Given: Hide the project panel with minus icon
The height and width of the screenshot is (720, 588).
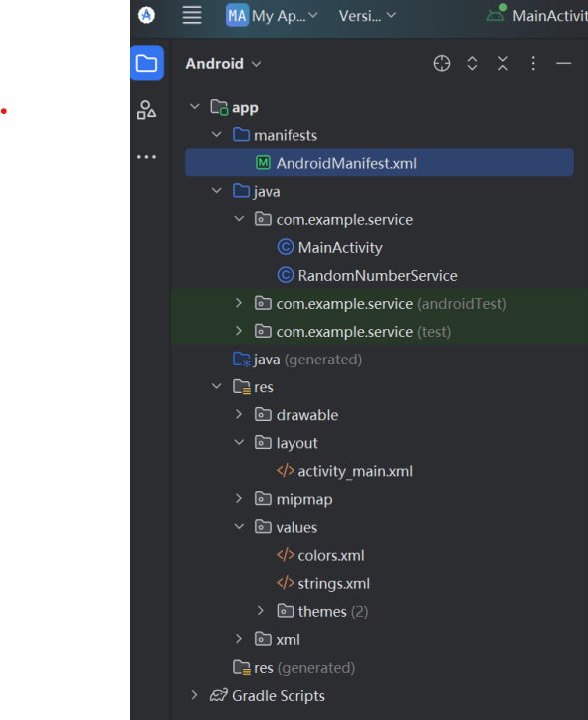Looking at the screenshot, I should point(563,63).
